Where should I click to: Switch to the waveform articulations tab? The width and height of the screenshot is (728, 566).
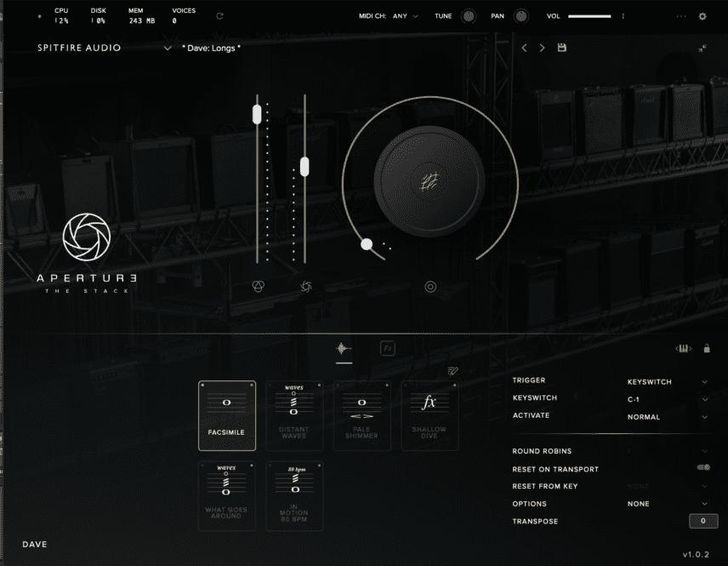click(x=344, y=349)
